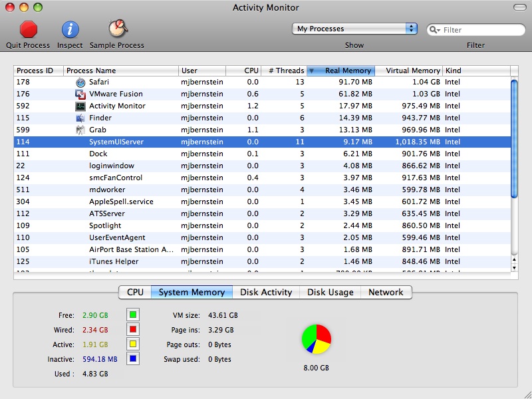Select the iTunes Helper process row
Screen dimensions: 532x399
[x=262, y=261]
